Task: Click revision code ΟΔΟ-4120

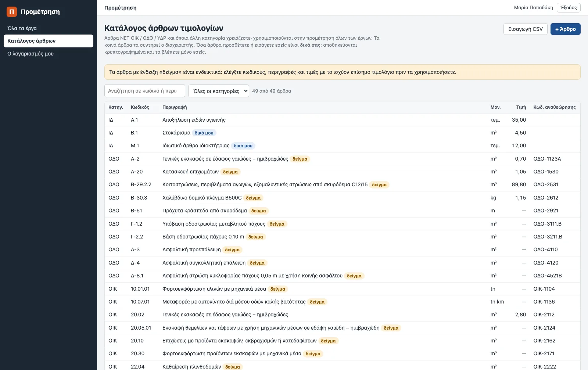Action: click(x=546, y=263)
